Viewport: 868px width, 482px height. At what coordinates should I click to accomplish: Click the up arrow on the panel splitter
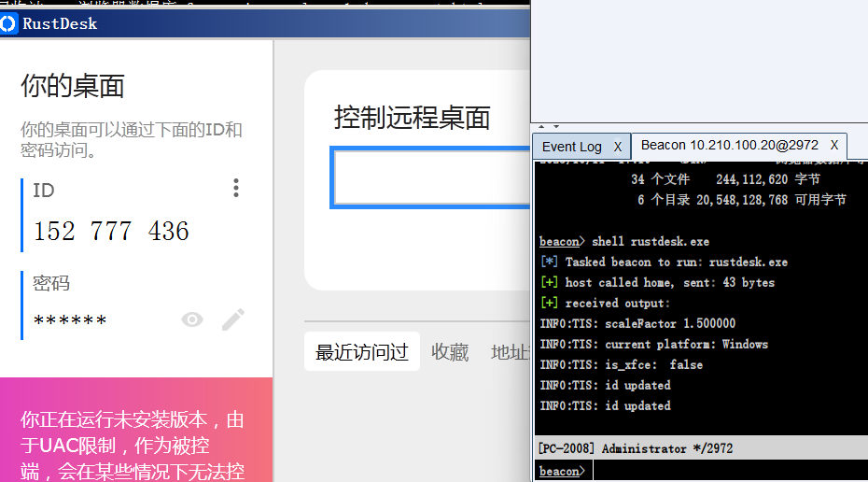[541, 126]
